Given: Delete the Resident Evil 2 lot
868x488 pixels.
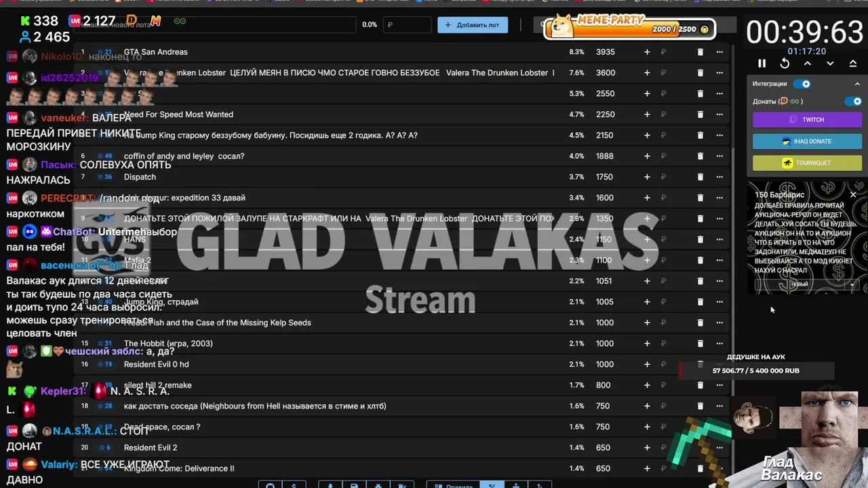Looking at the screenshot, I should click(x=701, y=448).
